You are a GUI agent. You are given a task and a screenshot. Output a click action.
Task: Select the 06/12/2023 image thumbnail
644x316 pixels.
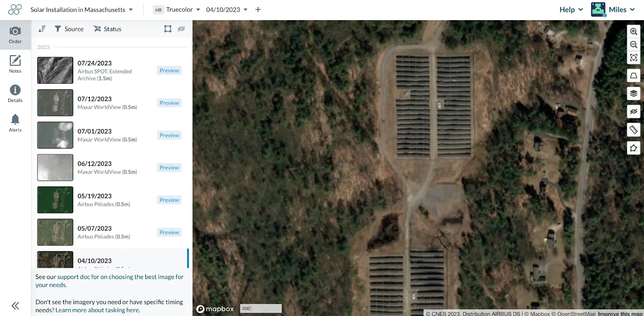55,168
